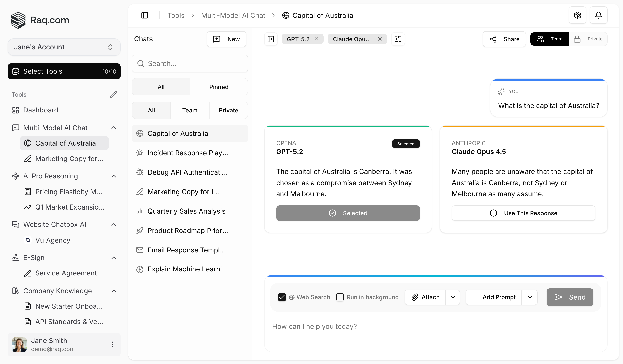Switch to the Pinned chats tab
This screenshot has height=364, width=623.
click(x=218, y=87)
